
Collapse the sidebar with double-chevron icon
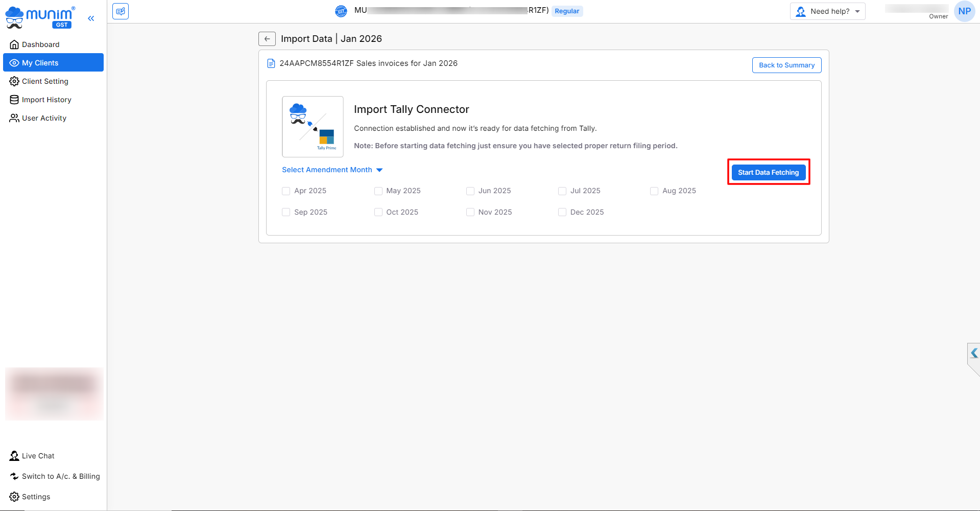(91, 18)
